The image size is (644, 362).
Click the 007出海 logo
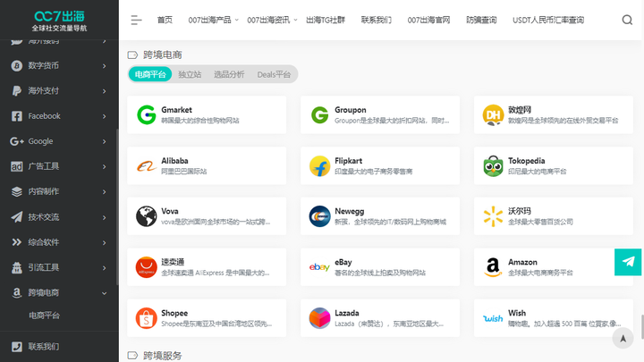pos(60,21)
